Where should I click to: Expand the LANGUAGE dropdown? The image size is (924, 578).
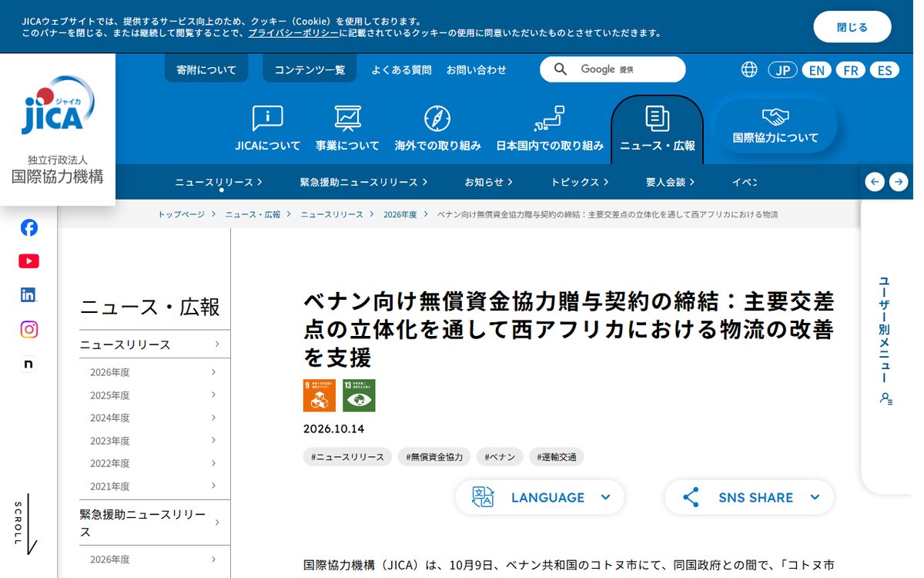(x=540, y=497)
